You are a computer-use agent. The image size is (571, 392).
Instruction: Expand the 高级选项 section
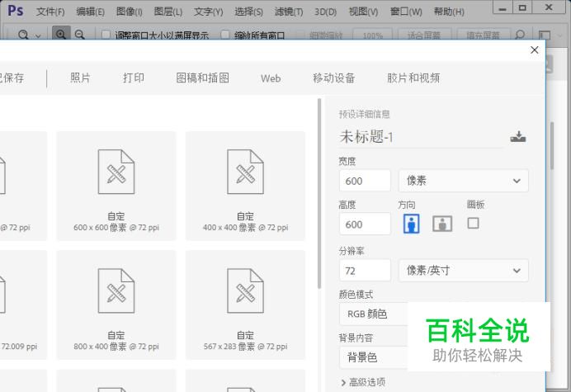pos(363,382)
